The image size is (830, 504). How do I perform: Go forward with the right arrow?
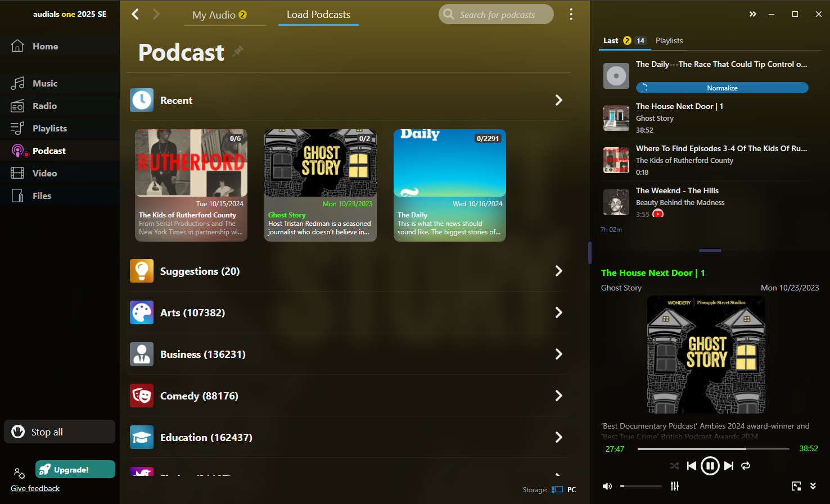156,14
